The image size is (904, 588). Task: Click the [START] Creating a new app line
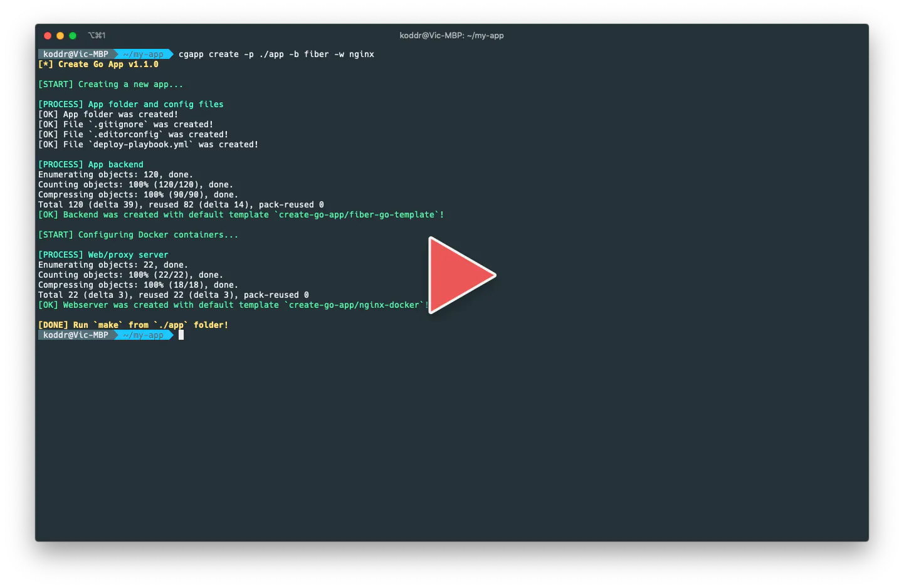[x=111, y=85]
